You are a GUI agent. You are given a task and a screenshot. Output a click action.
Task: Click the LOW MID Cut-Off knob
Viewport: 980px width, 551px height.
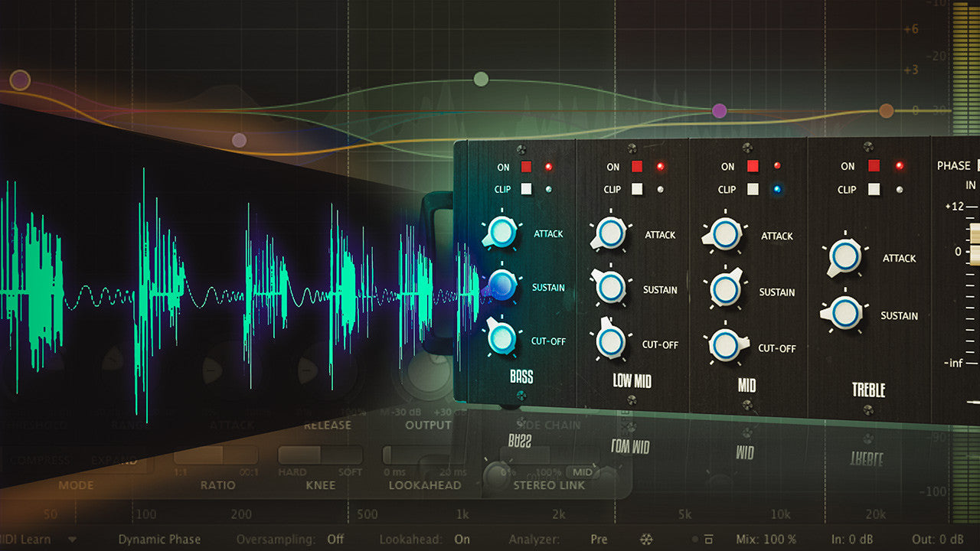coord(610,342)
